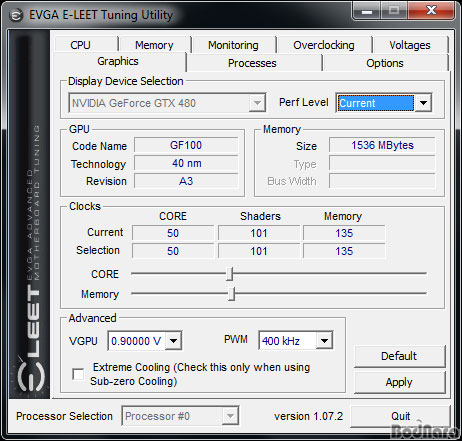Viewport: 462px width, 441px height.
Task: Switch to the Processes tab
Action: [253, 63]
